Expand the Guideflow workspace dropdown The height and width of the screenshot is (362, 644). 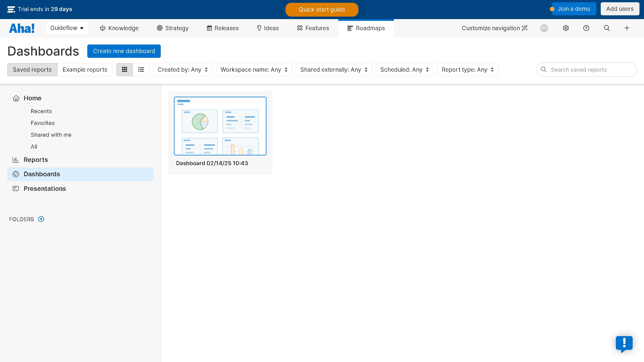click(x=67, y=28)
